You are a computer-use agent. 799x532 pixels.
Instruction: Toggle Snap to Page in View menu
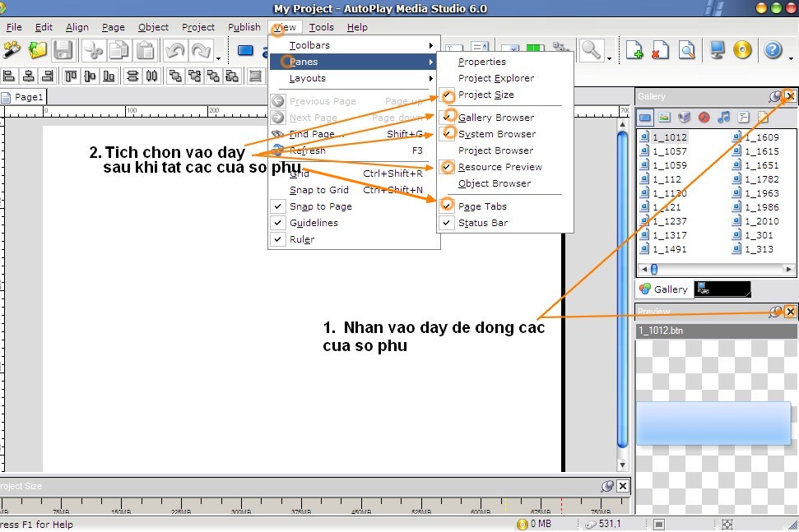point(321,206)
